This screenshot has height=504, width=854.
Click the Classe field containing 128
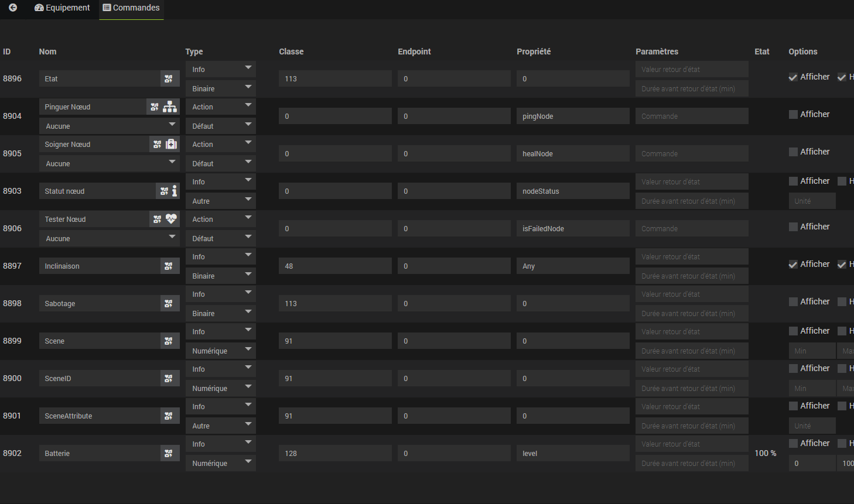point(335,454)
